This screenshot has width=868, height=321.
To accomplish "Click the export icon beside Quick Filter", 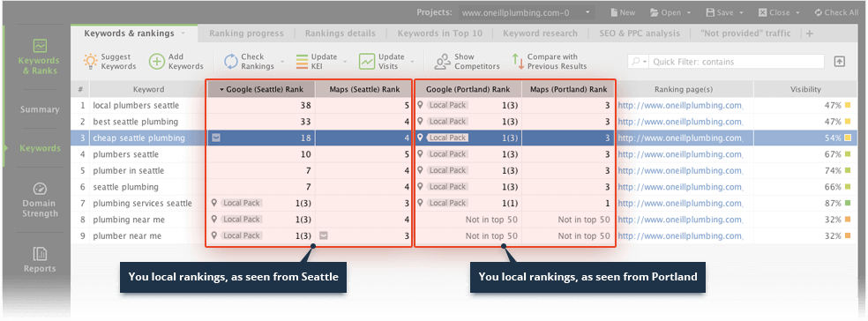I will (839, 62).
